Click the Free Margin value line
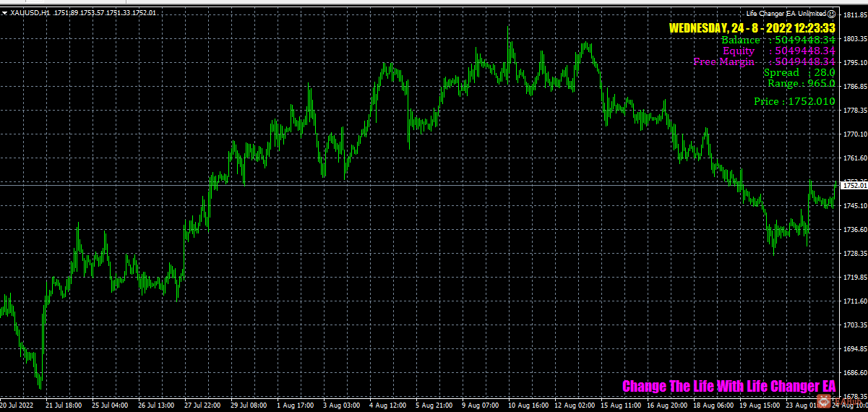The image size is (868, 412). 765,62
